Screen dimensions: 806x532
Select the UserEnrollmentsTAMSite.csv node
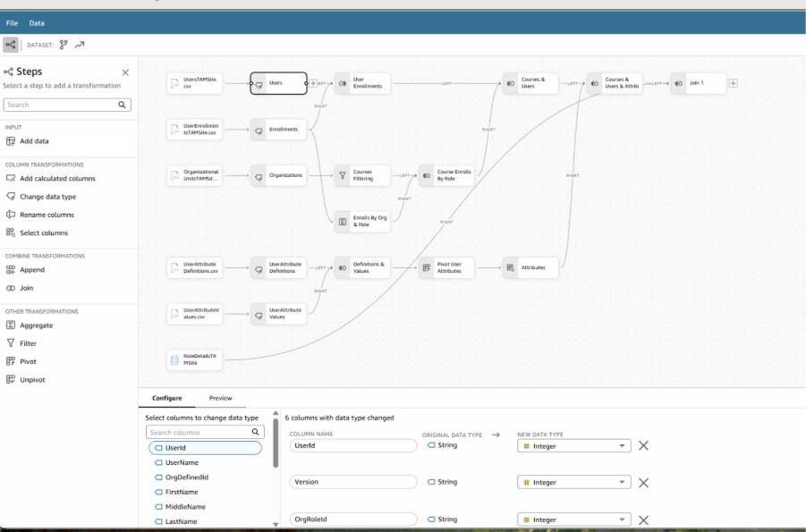[195, 129]
